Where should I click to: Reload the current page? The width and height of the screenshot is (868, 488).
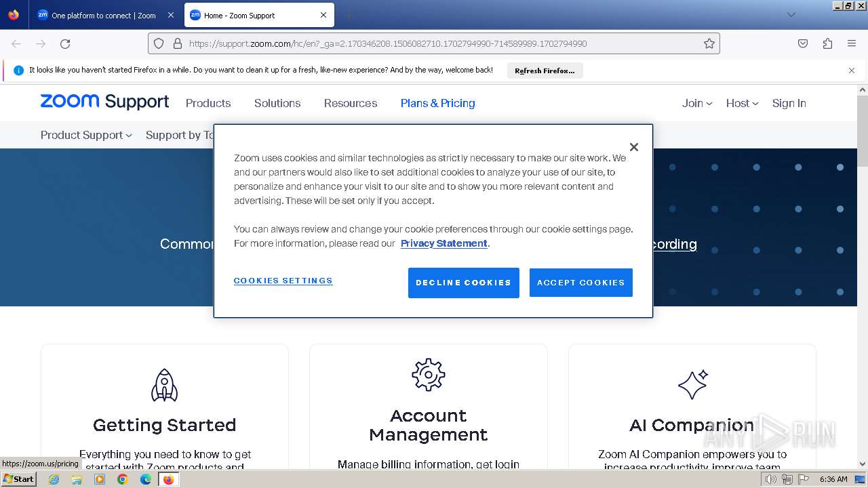pos(65,43)
